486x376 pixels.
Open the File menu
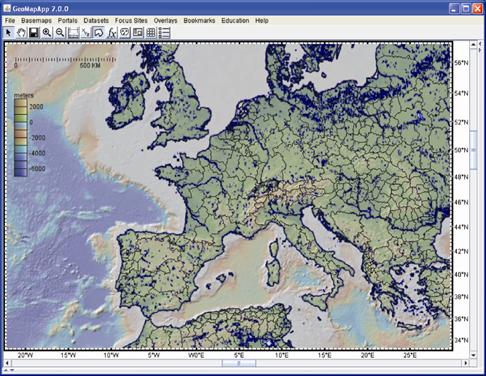point(10,20)
